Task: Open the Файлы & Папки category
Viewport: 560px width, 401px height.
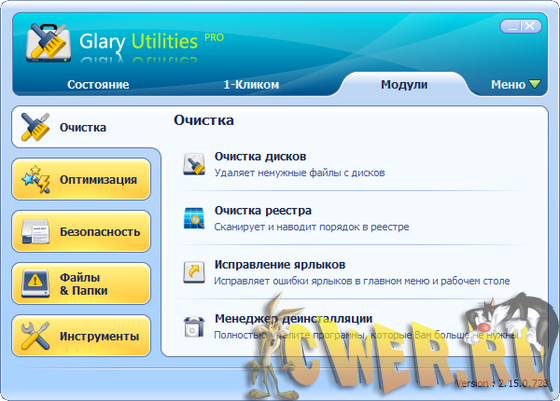Action: (x=81, y=284)
